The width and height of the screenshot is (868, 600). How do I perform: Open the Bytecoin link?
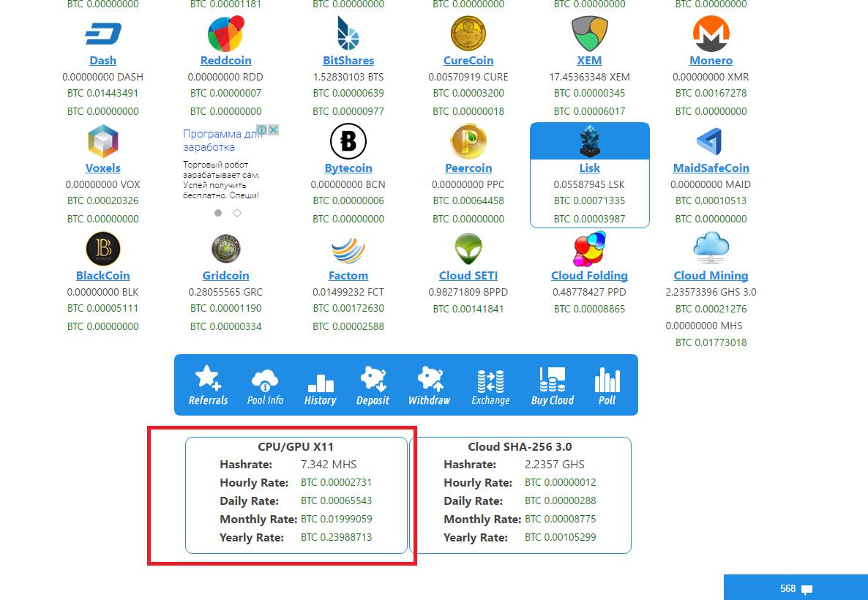(x=348, y=168)
